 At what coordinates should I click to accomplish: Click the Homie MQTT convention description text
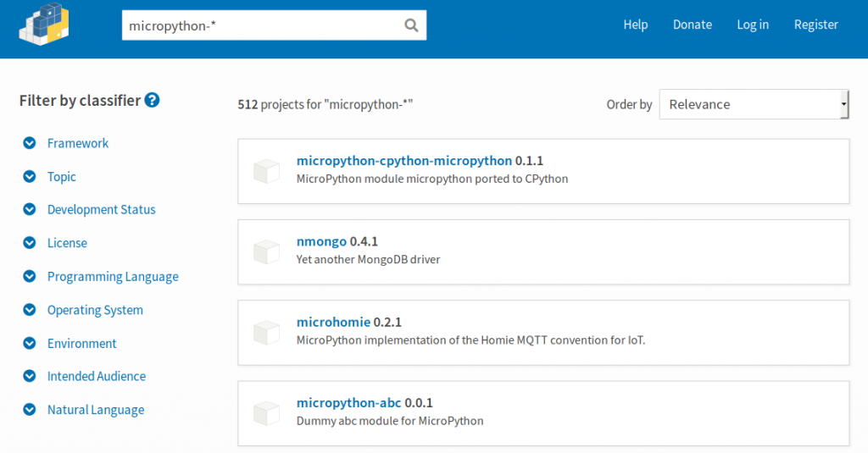click(x=470, y=340)
